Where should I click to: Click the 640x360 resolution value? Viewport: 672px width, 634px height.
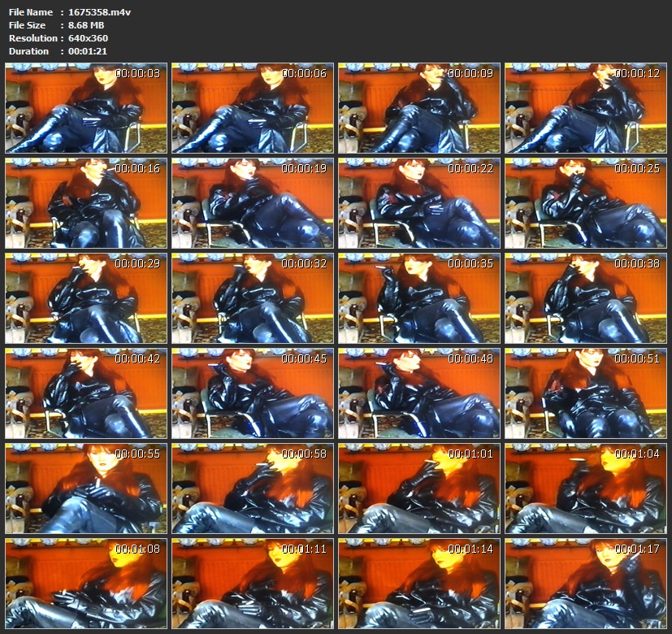[89, 38]
